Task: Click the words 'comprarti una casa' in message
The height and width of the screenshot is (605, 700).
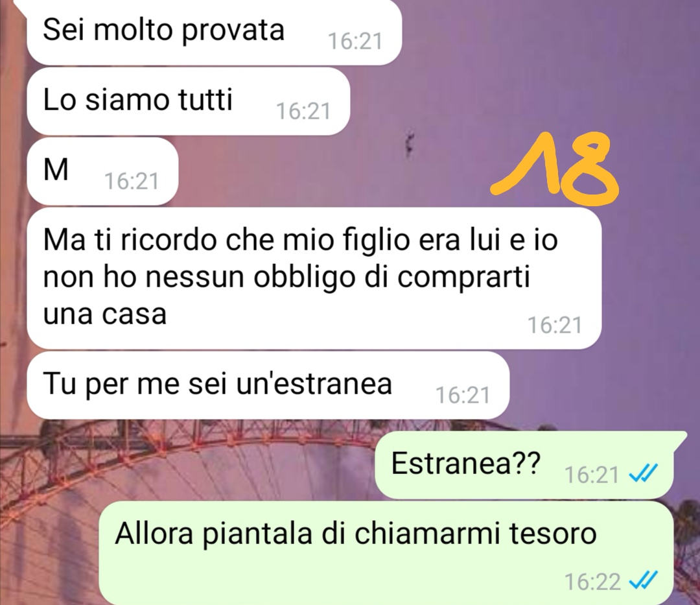Action: [286, 295]
